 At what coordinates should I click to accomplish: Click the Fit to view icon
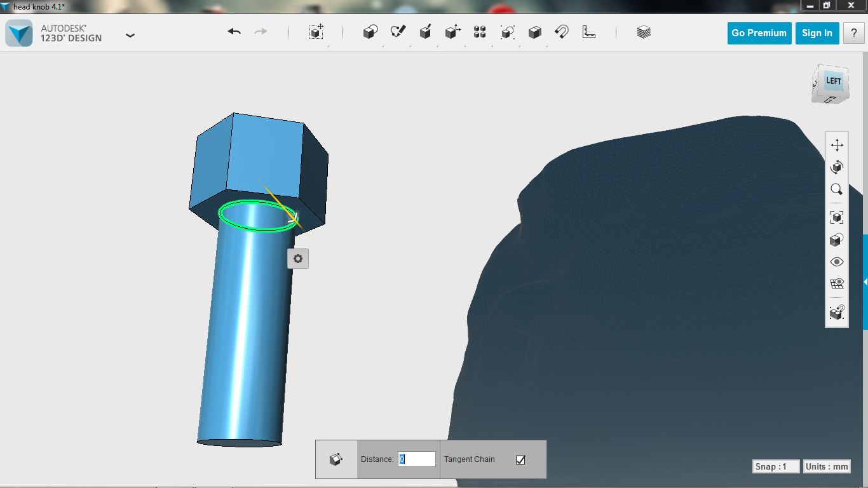pos(837,217)
